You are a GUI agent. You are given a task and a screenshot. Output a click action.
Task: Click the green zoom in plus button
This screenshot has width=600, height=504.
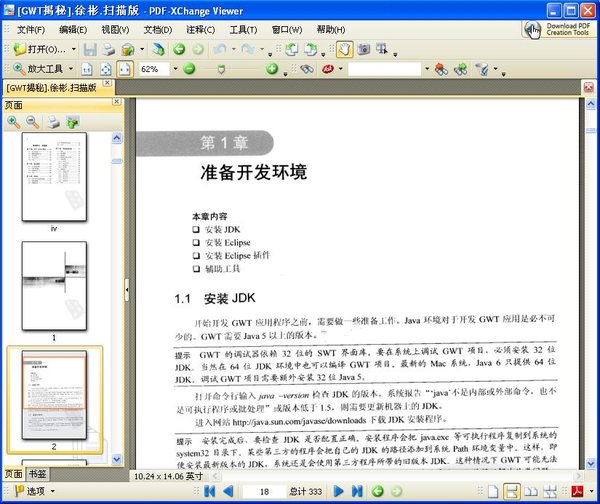pos(272,69)
